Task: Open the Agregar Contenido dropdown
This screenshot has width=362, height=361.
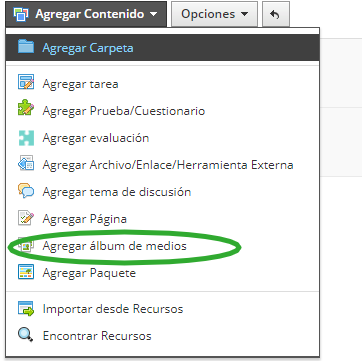Action: 86,14
